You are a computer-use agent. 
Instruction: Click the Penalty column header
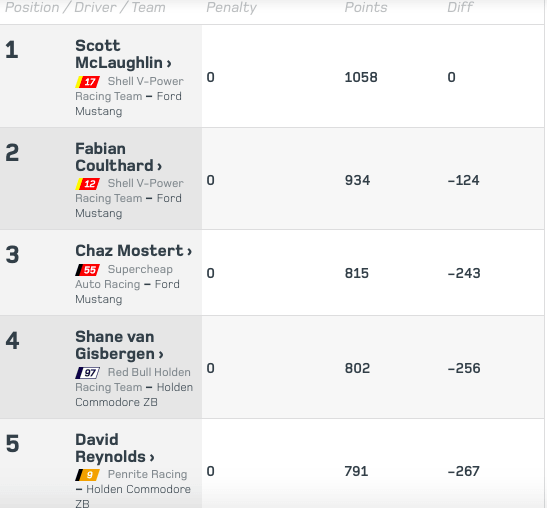(x=231, y=8)
